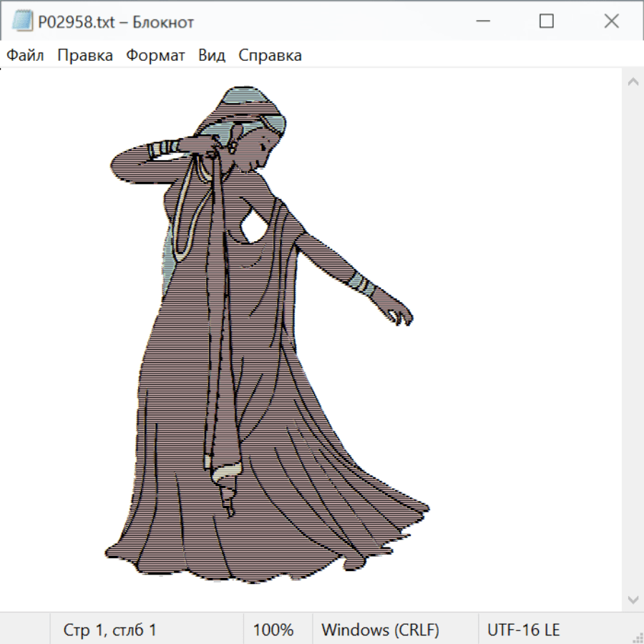Open the Правка menu
This screenshot has height=644, width=644.
84,55
